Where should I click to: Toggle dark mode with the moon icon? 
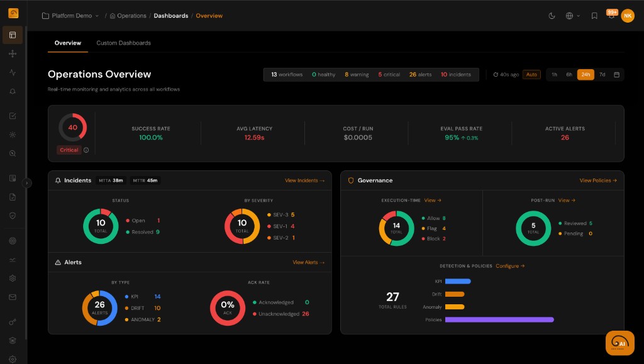[552, 16]
